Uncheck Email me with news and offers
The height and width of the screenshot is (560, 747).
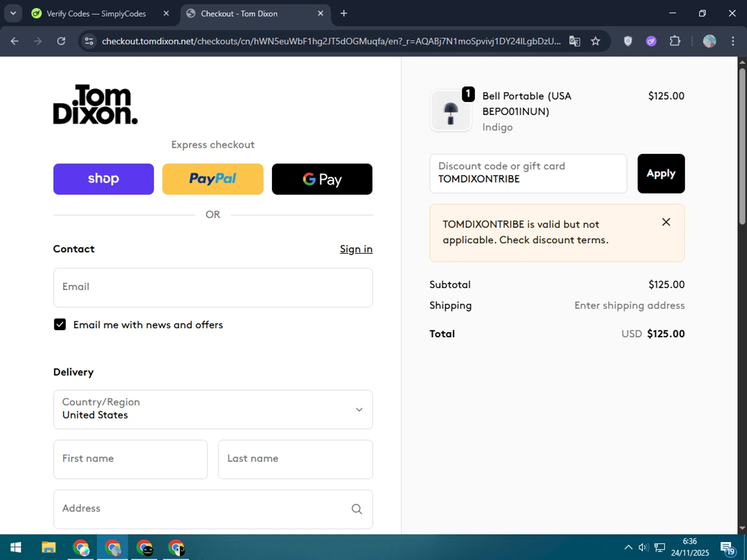[60, 325]
